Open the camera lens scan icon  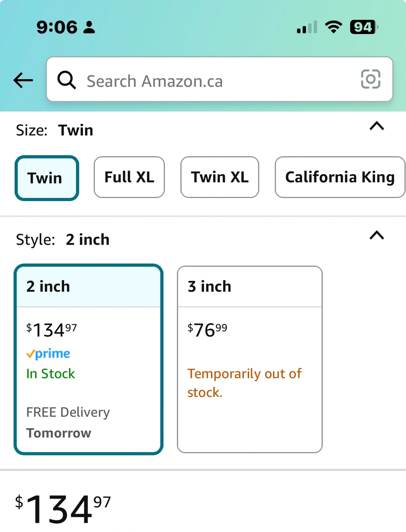[371, 79]
